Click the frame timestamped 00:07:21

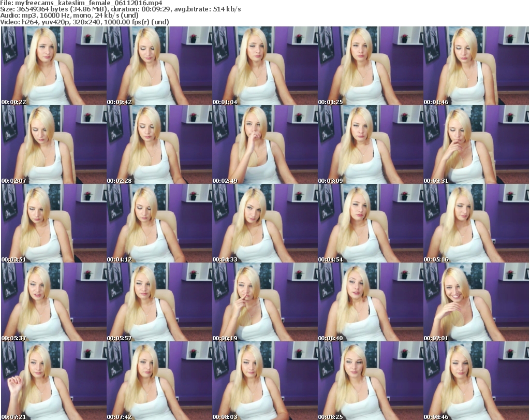(x=53, y=380)
